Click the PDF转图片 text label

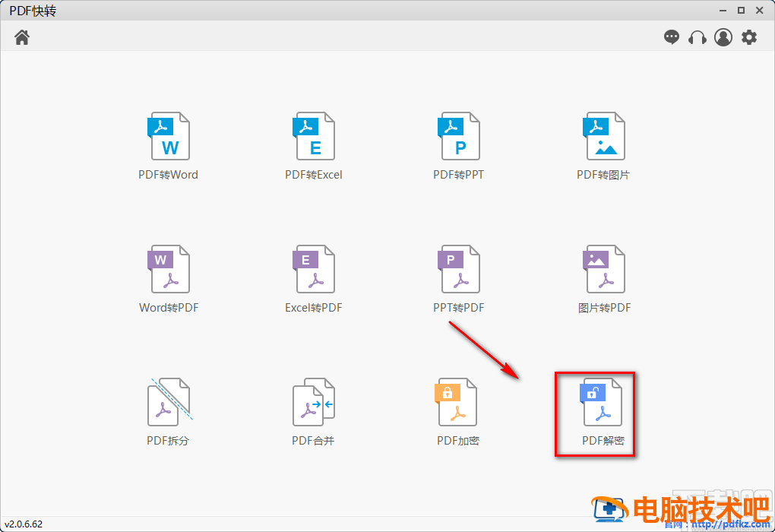click(603, 175)
